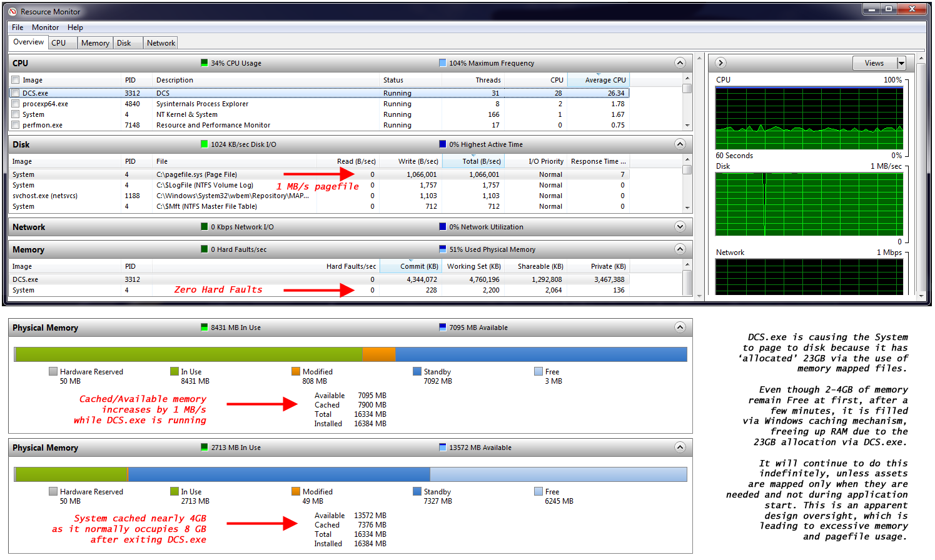This screenshot has height=560, width=935.
Task: Click the Modified 49 MB legend swatch
Action: click(296, 491)
